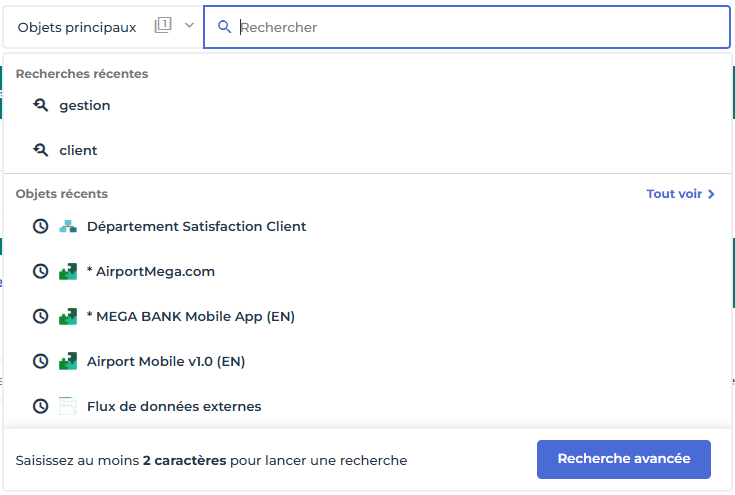Click the clock icon beside Département Satisfaction Client
Image resolution: width=735 pixels, height=495 pixels.
tap(41, 226)
